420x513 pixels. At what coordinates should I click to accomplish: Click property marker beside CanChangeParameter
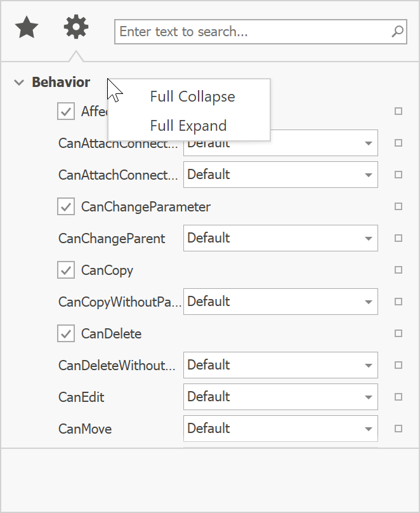pyautogui.click(x=398, y=206)
